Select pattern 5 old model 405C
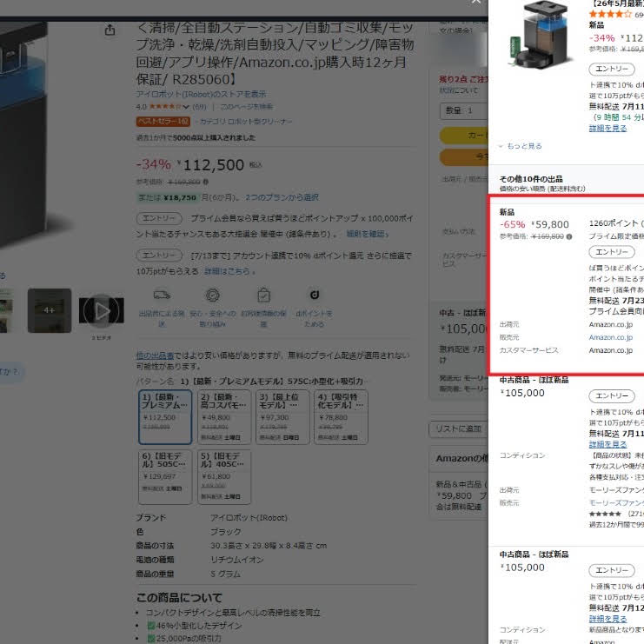Viewport: 644px width, 644px height. pyautogui.click(x=224, y=476)
